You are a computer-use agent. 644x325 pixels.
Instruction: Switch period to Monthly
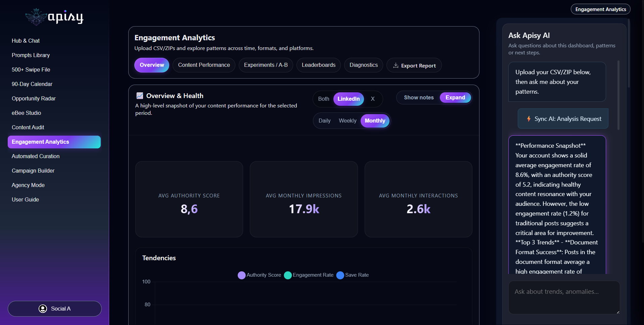pos(375,121)
